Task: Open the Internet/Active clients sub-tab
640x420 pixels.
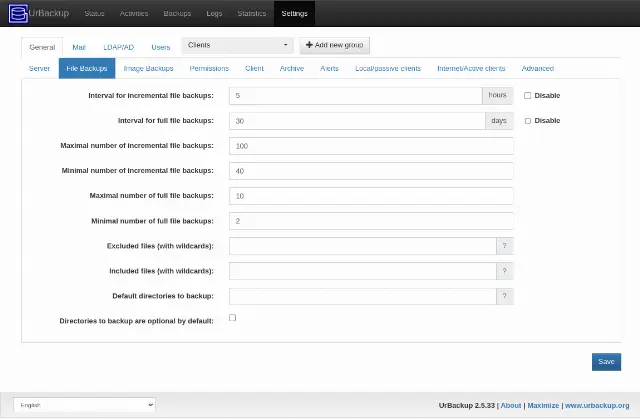Action: point(471,69)
